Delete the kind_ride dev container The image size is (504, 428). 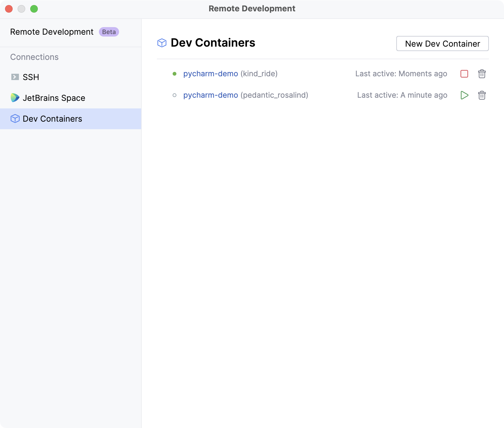click(482, 74)
